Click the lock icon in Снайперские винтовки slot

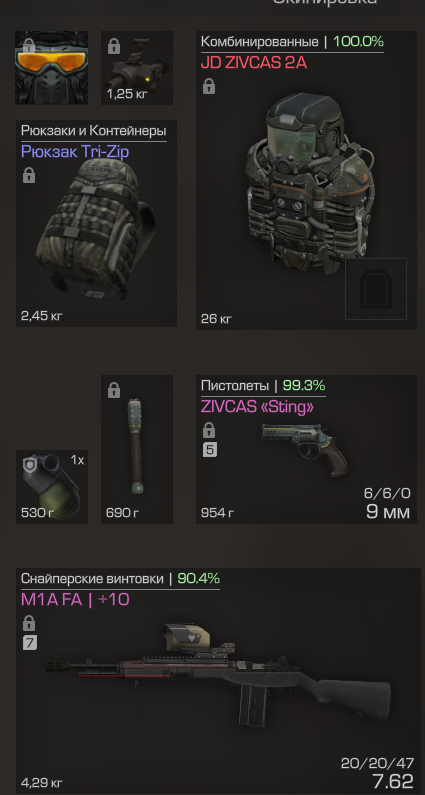(x=29, y=623)
